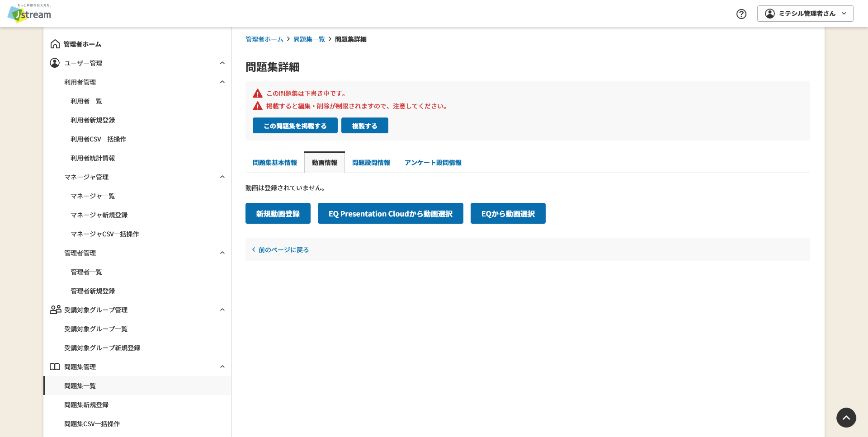Click the person icon beside ユーザー管理

pyautogui.click(x=55, y=63)
